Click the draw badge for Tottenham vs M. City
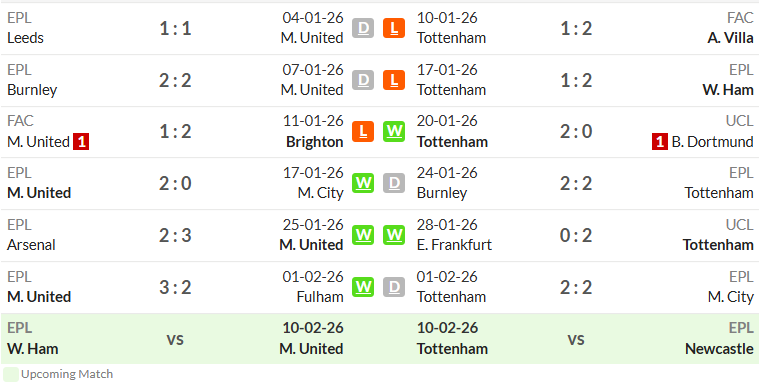760x386 pixels. pyautogui.click(x=394, y=287)
